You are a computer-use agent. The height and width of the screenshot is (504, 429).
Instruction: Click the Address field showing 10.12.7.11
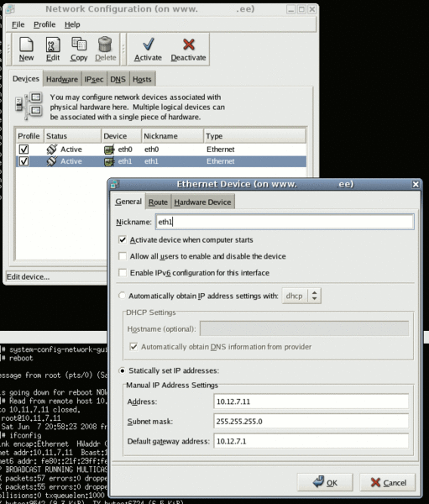coord(311,402)
